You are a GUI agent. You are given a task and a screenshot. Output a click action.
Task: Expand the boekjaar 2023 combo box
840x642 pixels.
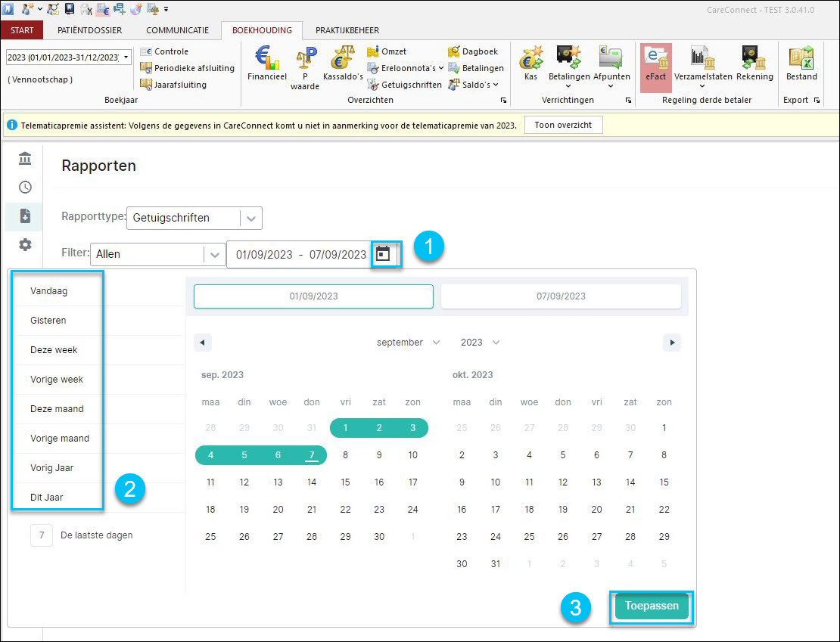(69, 57)
